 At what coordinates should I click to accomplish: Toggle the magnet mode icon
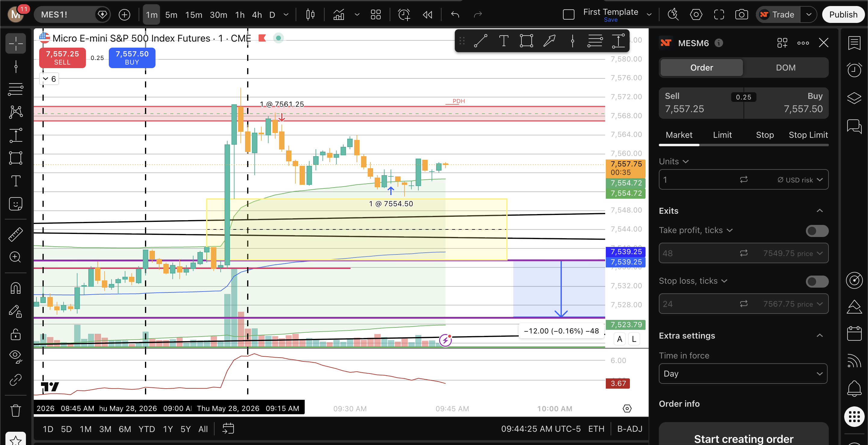tap(15, 288)
